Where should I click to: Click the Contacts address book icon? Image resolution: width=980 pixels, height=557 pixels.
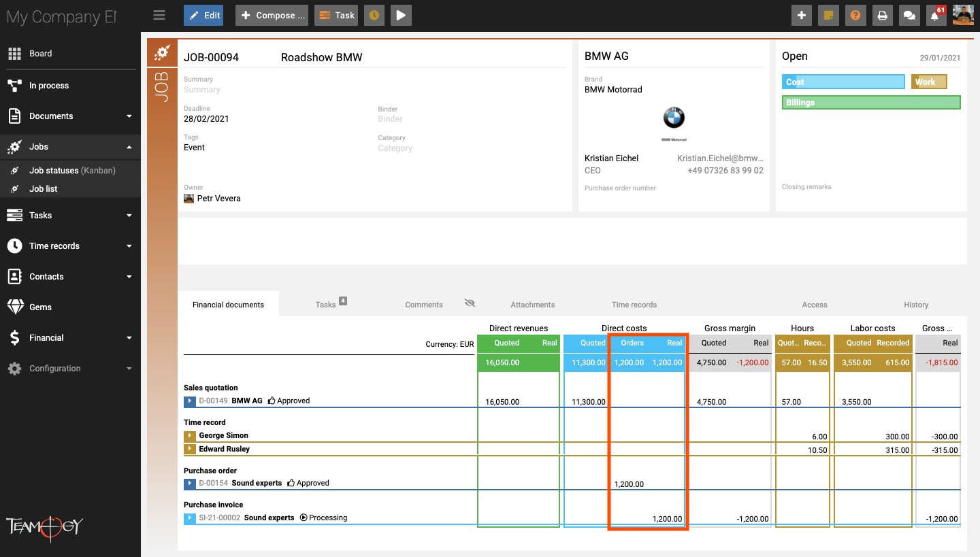(x=14, y=277)
